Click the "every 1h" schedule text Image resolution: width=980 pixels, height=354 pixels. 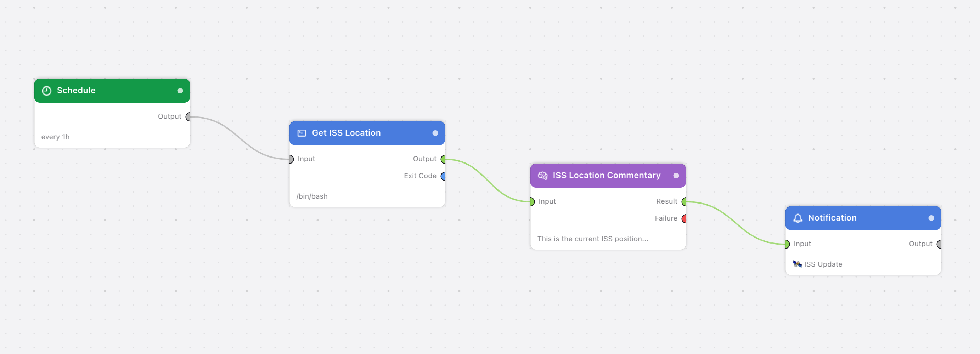click(55, 137)
